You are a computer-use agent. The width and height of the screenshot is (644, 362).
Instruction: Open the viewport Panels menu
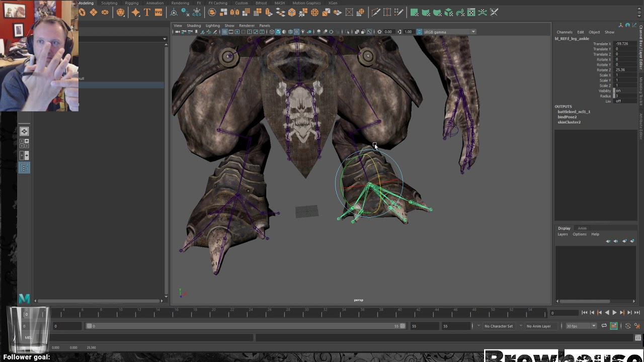(265, 25)
